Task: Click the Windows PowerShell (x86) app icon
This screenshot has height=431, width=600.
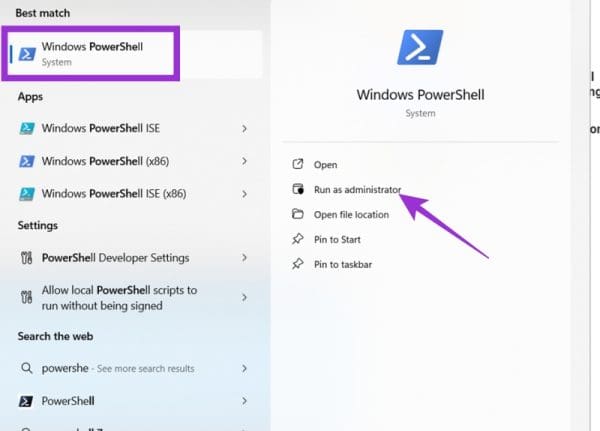Action: click(x=27, y=161)
